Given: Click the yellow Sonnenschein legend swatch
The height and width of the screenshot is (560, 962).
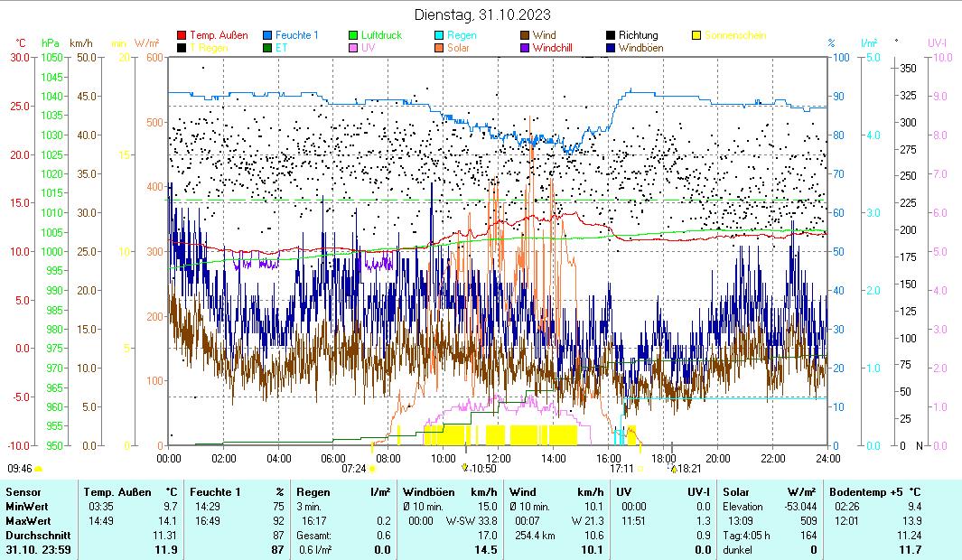Looking at the screenshot, I should click(696, 35).
